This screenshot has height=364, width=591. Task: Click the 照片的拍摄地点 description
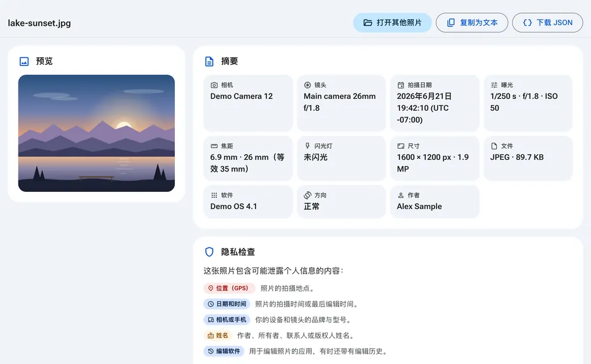pos(287,288)
